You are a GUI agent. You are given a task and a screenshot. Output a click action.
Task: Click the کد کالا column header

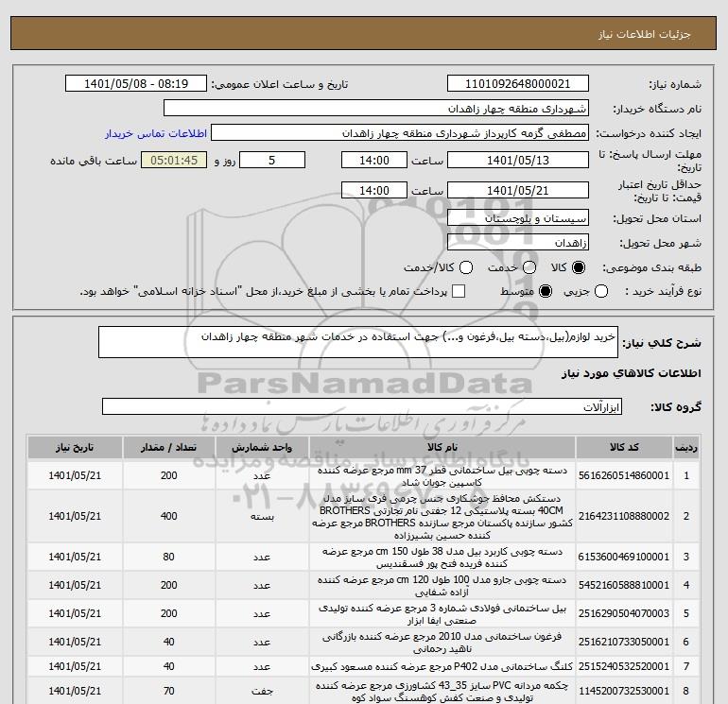click(624, 448)
